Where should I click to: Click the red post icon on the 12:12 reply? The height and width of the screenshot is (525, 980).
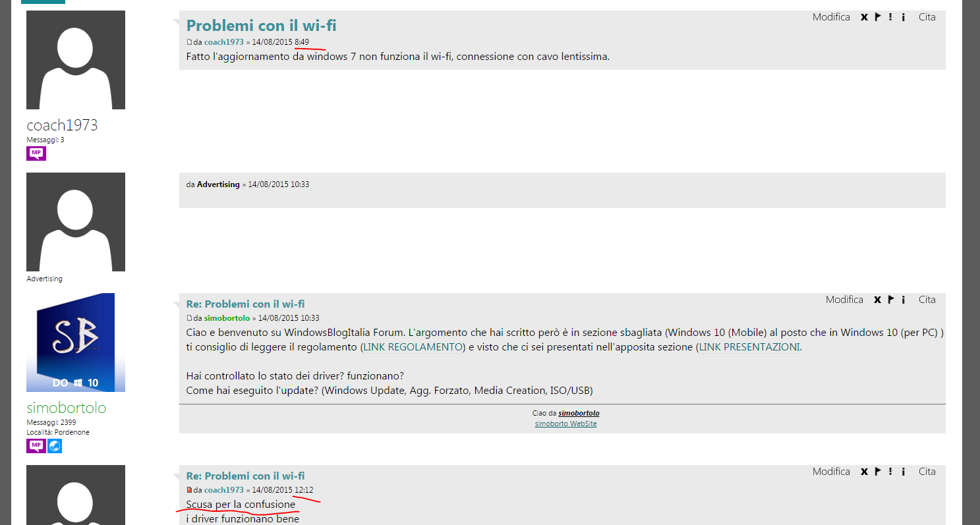tap(189, 490)
